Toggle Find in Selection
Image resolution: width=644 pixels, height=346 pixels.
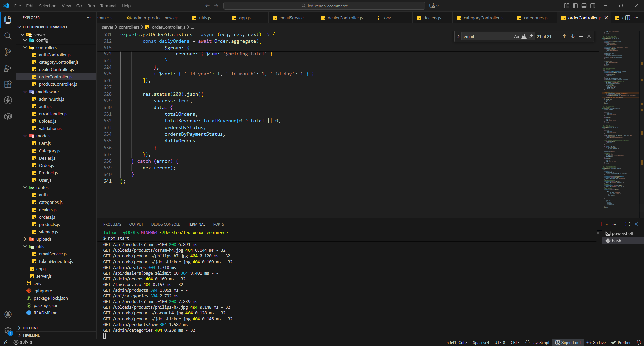click(581, 36)
